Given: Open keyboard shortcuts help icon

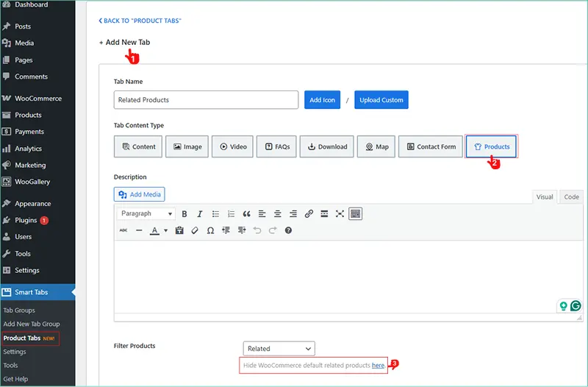Looking at the screenshot, I should tap(288, 230).
